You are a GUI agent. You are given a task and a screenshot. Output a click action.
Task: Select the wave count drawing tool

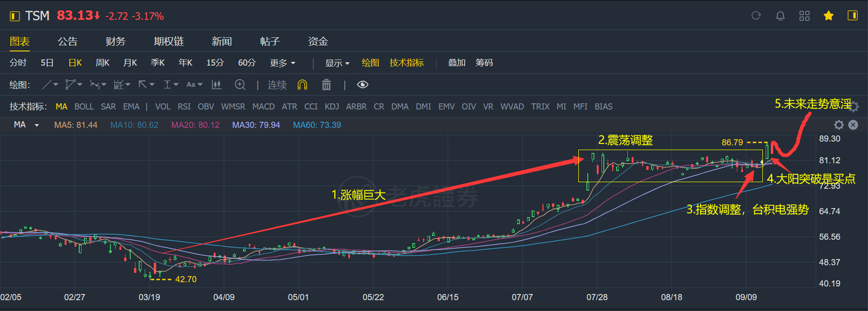[x=95, y=85]
